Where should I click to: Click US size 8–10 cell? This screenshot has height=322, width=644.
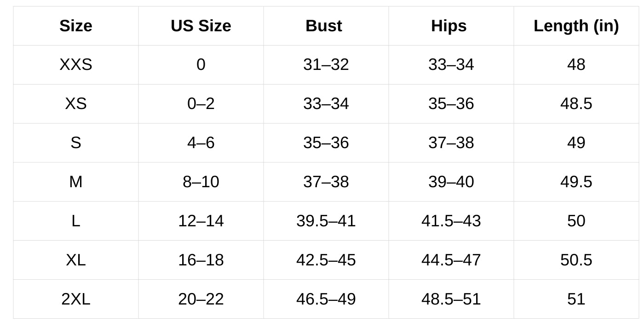pos(201,182)
